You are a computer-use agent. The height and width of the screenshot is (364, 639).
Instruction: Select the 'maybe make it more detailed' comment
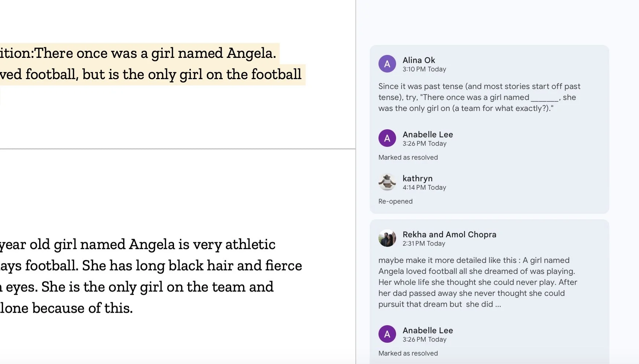coord(478,282)
